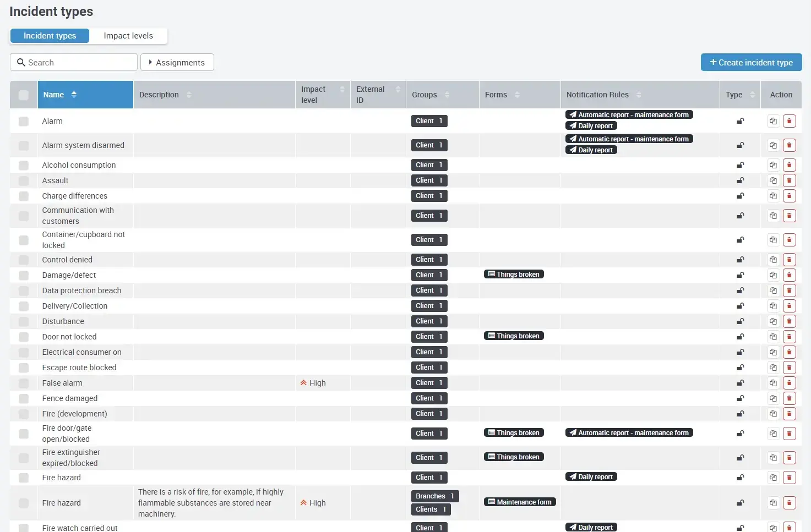Viewport: 811px width, 532px height.
Task: Select the Incident types tab
Action: [x=50, y=35]
